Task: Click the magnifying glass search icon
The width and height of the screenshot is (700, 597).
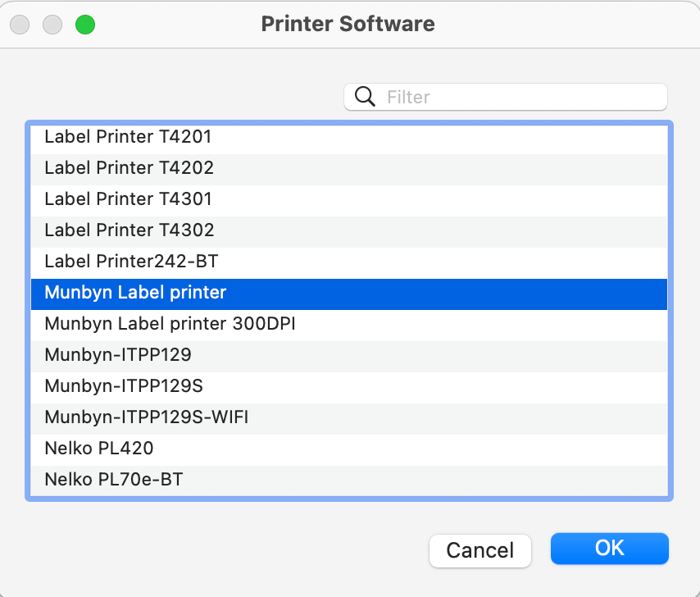Action: pos(364,97)
